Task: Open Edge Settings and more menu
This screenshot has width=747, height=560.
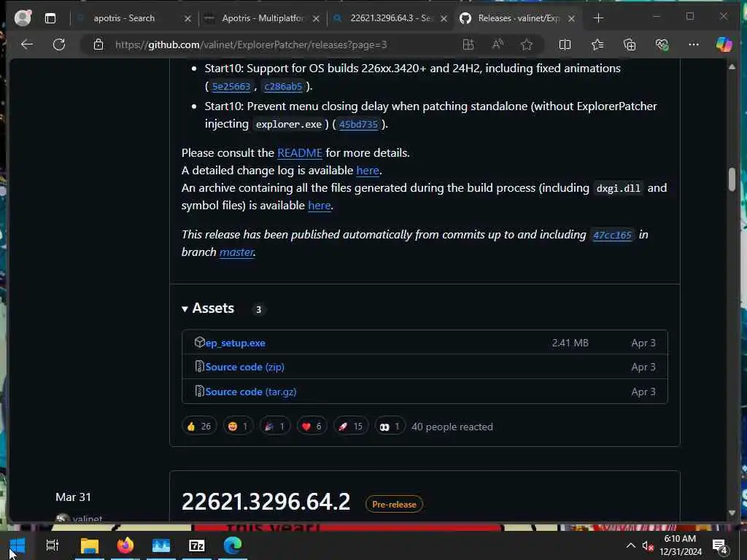Action: point(694,44)
